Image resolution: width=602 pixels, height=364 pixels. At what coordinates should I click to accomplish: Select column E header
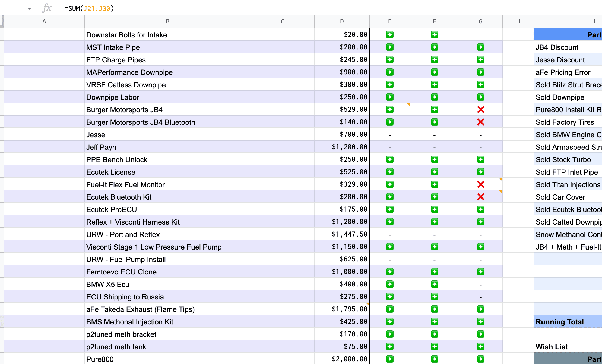(x=390, y=21)
